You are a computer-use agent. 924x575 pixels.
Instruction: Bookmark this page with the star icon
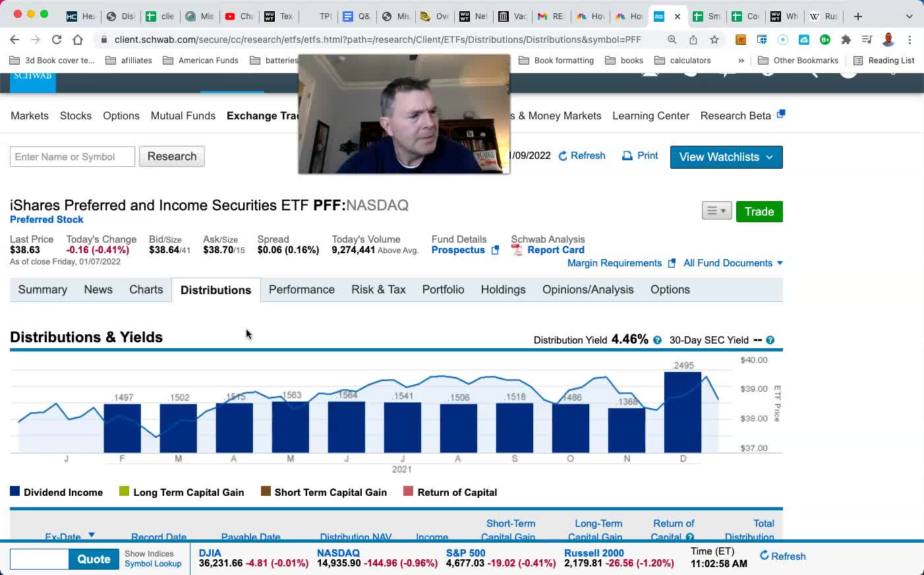click(714, 40)
